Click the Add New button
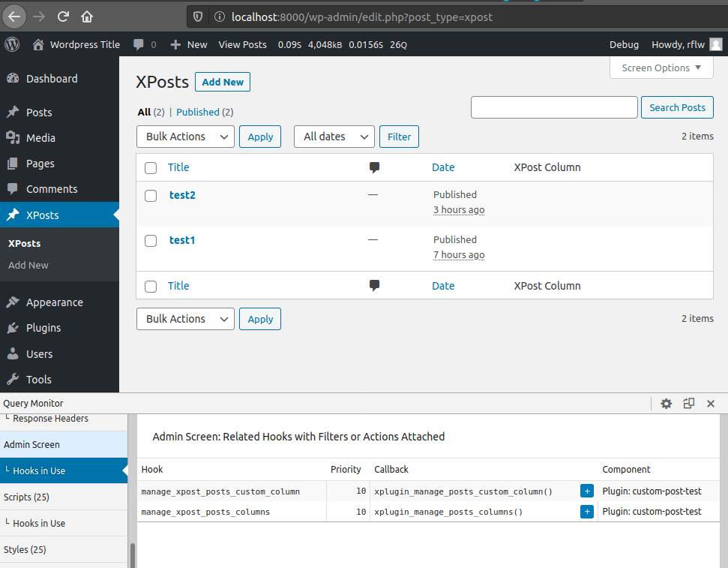Viewport: 728px width, 568px height. coord(222,81)
